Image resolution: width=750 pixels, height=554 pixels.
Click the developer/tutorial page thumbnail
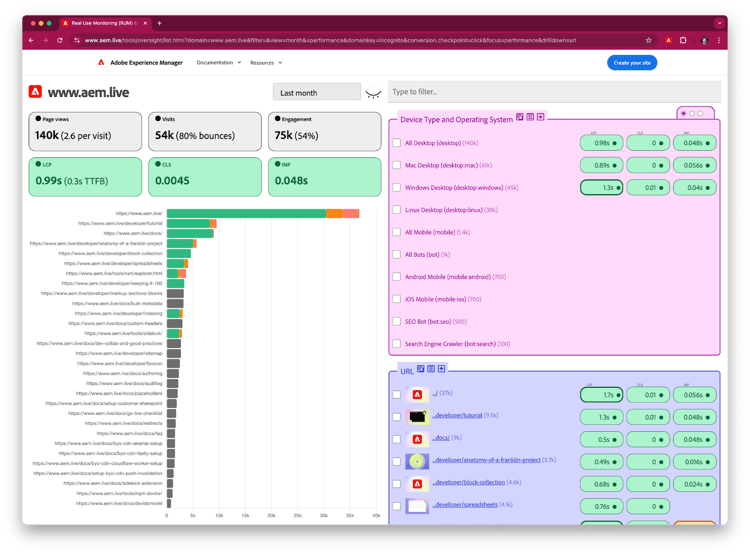pos(417,417)
